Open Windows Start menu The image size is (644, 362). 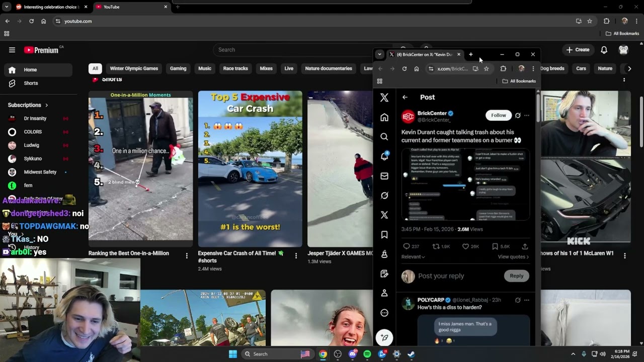tap(233, 354)
